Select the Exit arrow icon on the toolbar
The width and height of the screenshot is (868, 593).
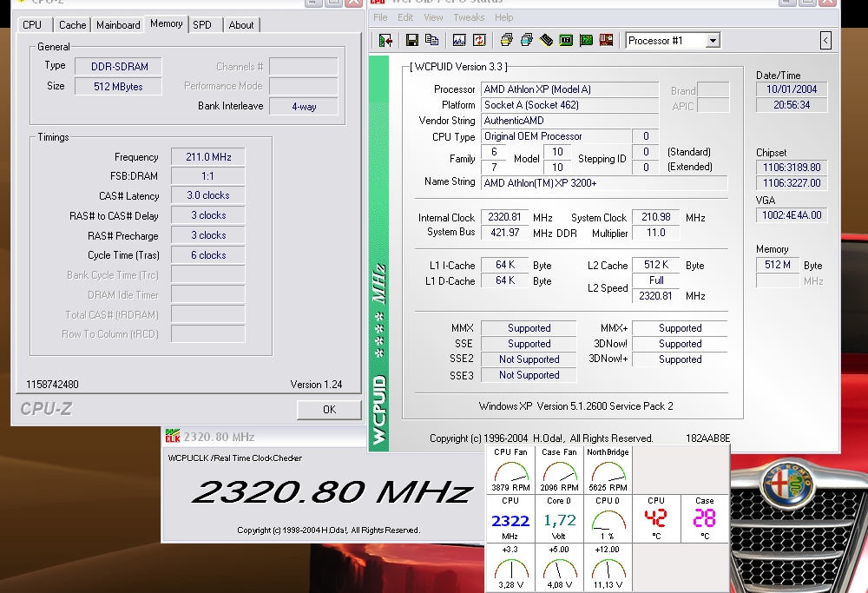(384, 40)
